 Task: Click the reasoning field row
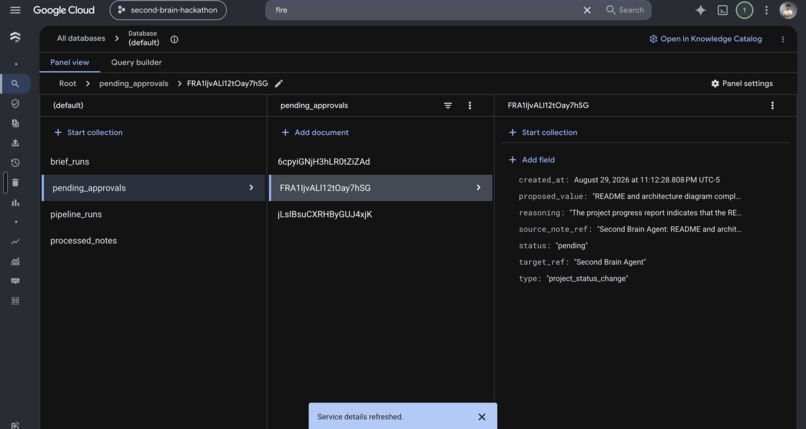pos(630,213)
